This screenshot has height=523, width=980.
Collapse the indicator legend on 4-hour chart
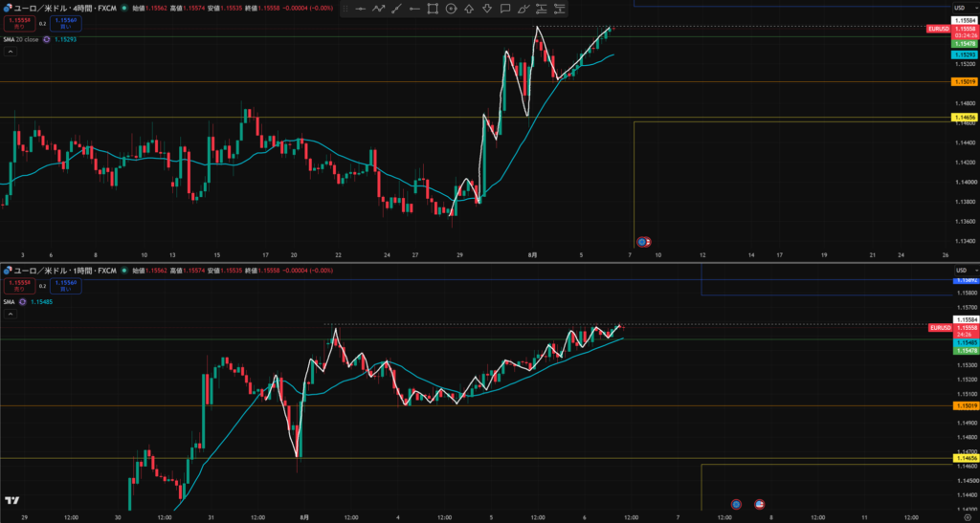pyautogui.click(x=10, y=52)
